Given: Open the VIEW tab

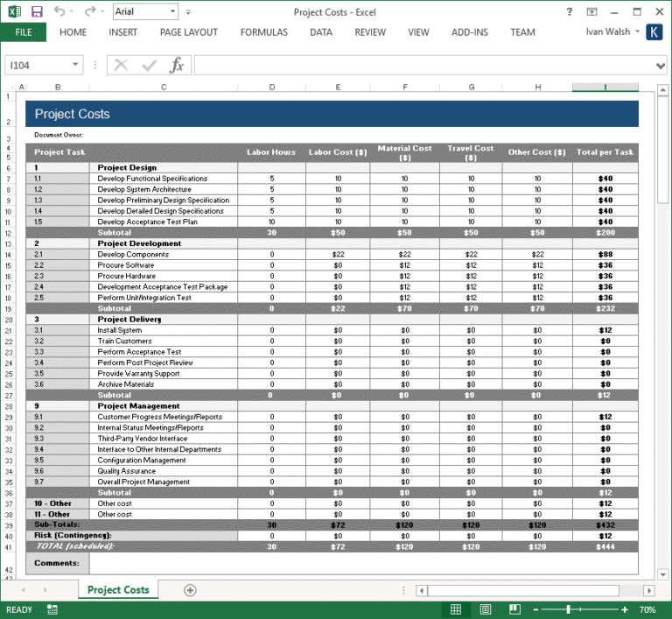Looking at the screenshot, I should (x=418, y=32).
